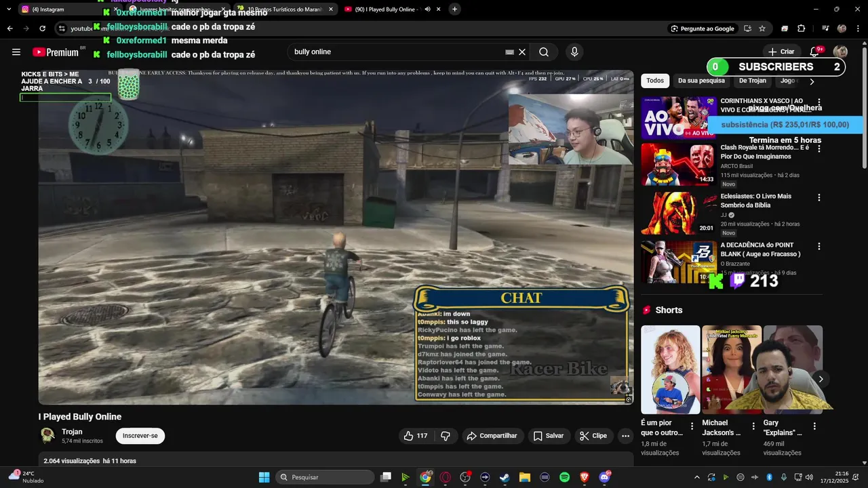
Task: Dislike the video with thumbs down
Action: click(446, 436)
